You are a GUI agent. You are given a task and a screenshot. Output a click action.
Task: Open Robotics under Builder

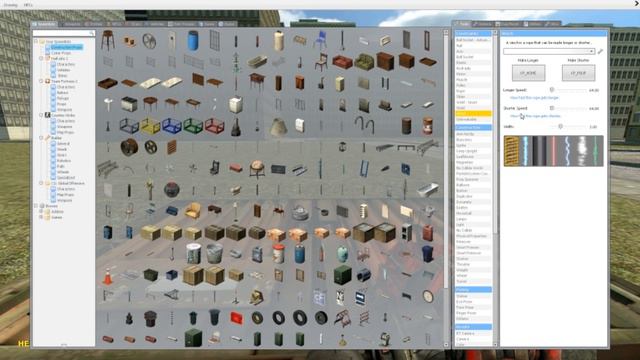[64, 160]
